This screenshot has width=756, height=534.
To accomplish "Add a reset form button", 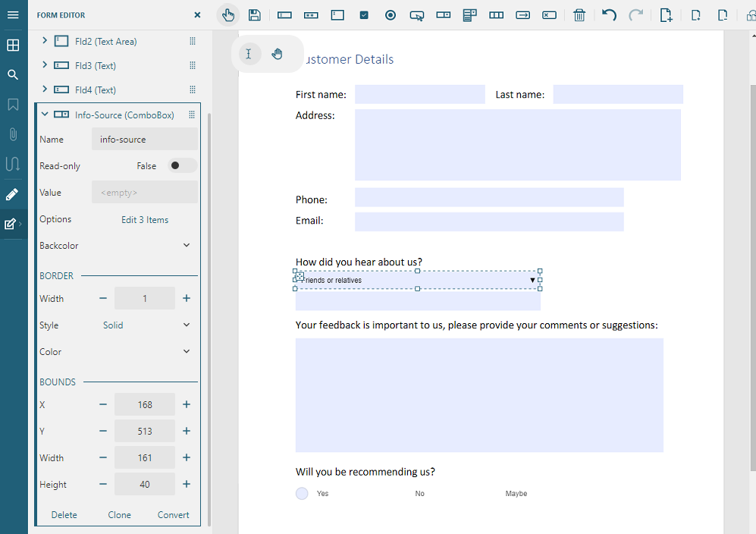I will [549, 15].
